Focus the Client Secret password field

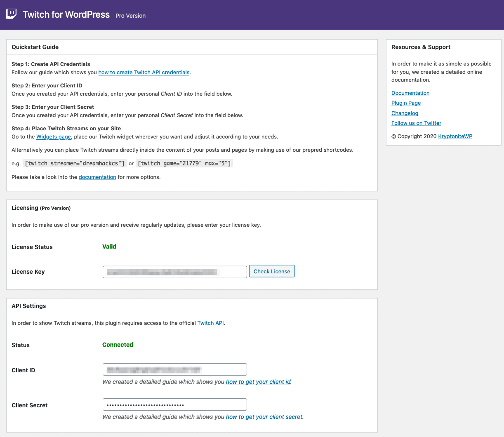(x=175, y=404)
